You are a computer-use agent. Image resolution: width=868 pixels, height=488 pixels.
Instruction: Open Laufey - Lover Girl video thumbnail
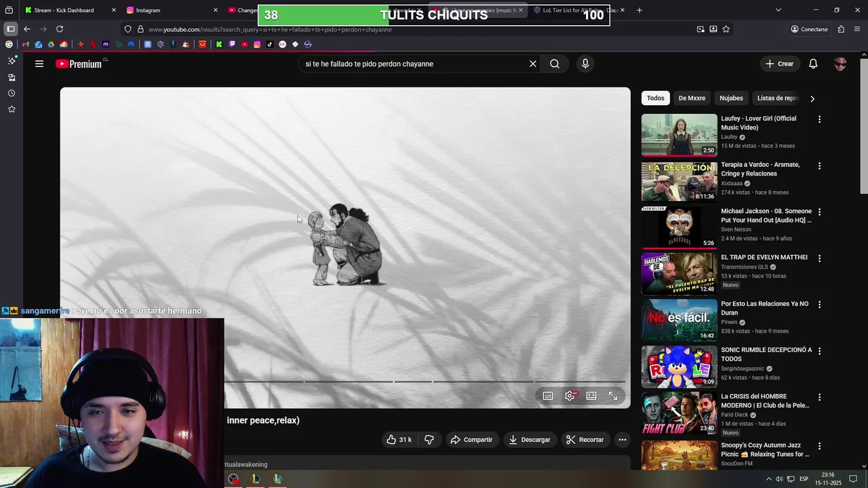coord(679,135)
